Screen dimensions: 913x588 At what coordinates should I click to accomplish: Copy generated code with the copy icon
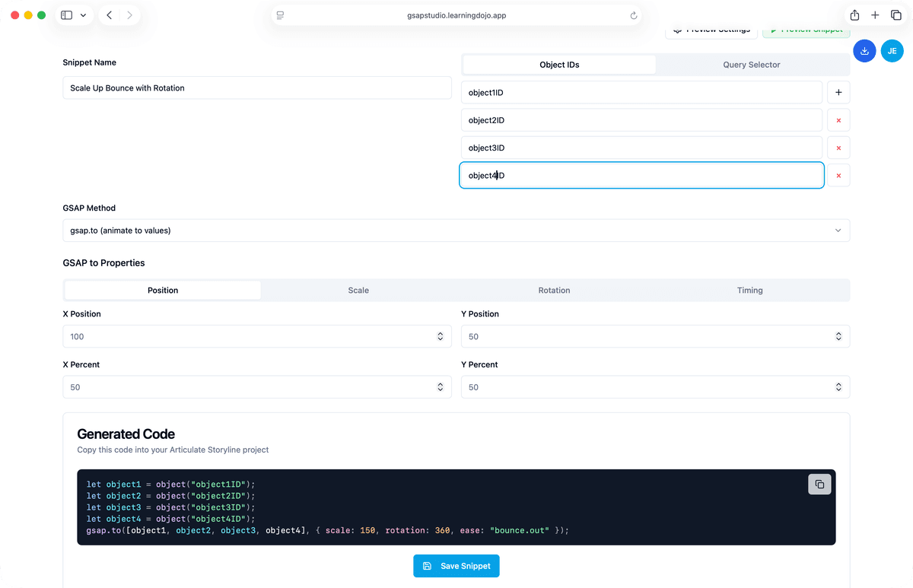[819, 485]
